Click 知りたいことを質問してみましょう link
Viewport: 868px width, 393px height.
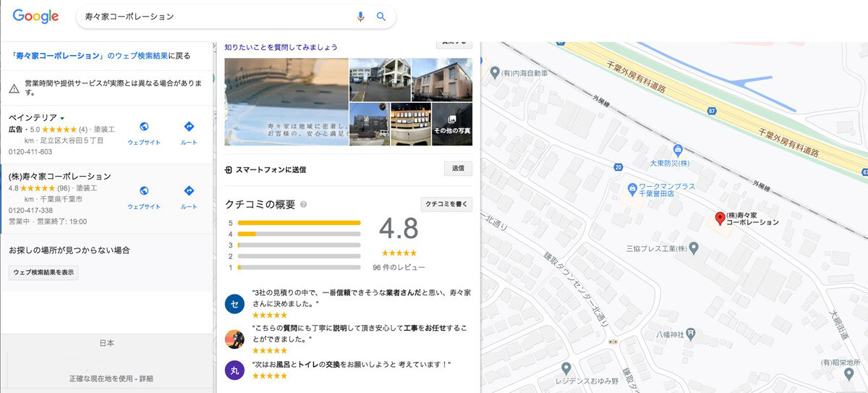point(281,47)
